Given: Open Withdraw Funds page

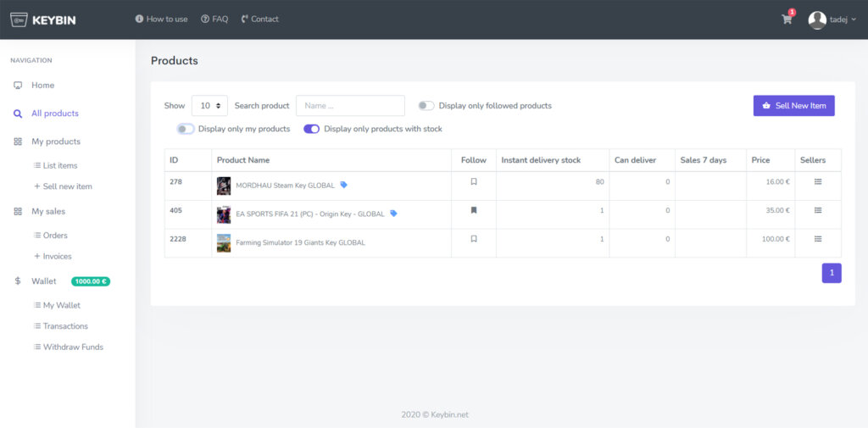Looking at the screenshot, I should 69,347.
